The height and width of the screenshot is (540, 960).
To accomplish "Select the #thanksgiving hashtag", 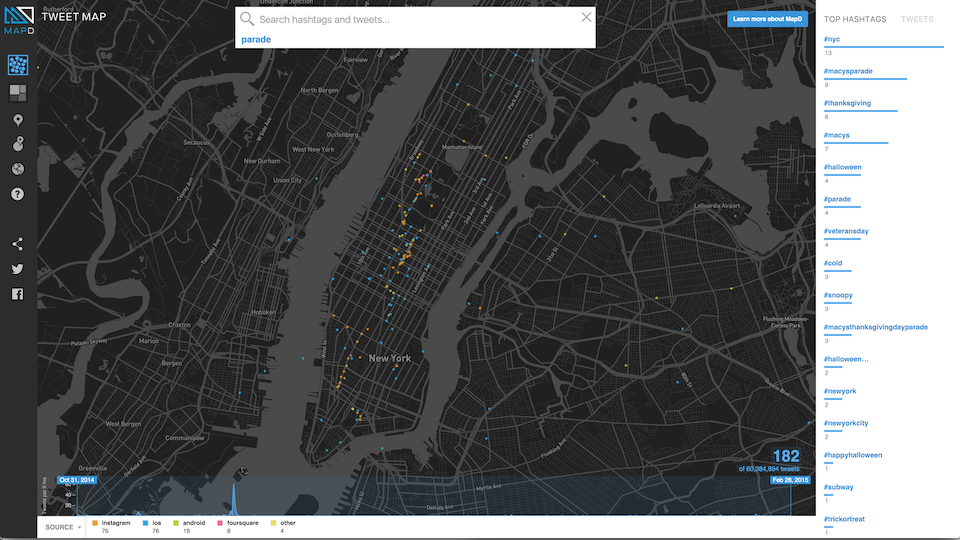I will click(x=847, y=103).
